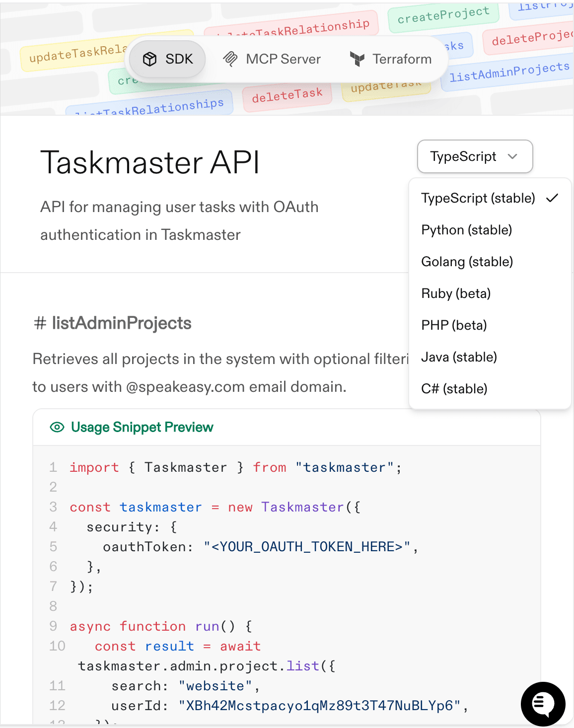This screenshot has width=574, height=728.
Task: Select the Ruby (beta) language option
Action: click(x=455, y=293)
